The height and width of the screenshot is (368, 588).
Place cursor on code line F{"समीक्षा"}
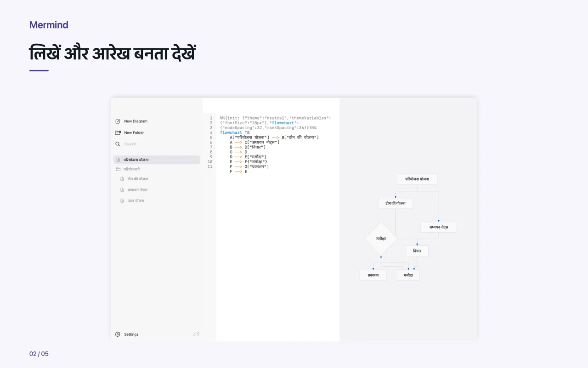point(249,162)
